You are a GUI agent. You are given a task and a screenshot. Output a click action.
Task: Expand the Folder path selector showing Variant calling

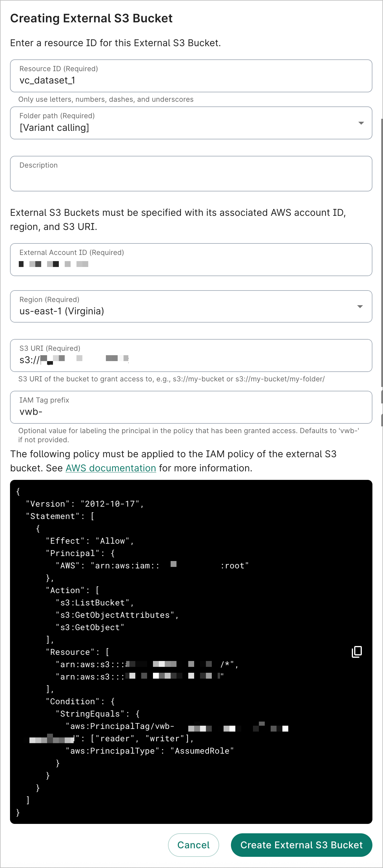pos(191,123)
